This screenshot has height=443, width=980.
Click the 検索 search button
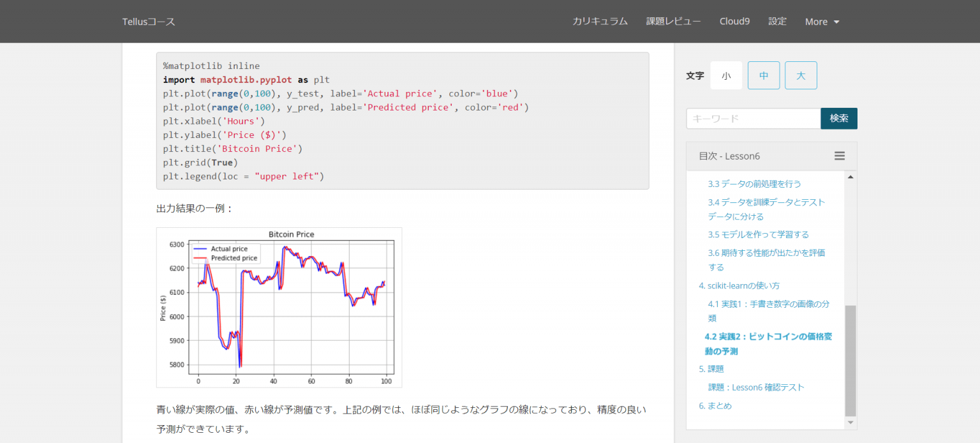839,118
